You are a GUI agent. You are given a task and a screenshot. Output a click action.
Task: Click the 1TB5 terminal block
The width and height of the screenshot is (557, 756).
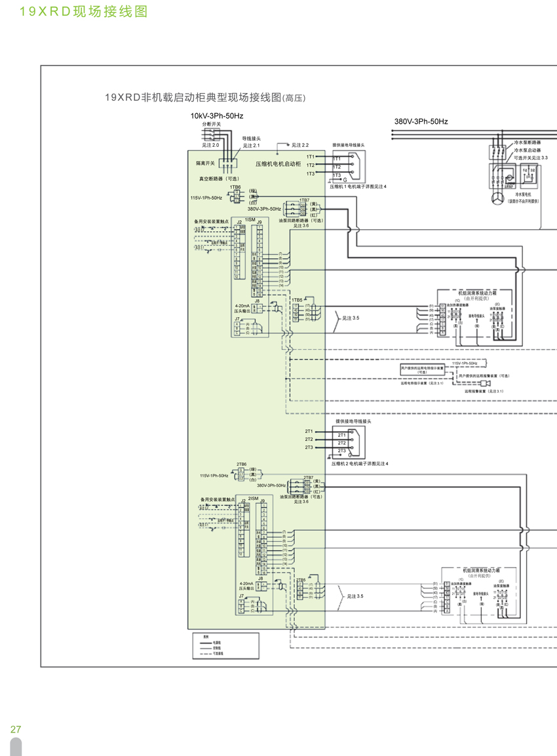tap(297, 313)
